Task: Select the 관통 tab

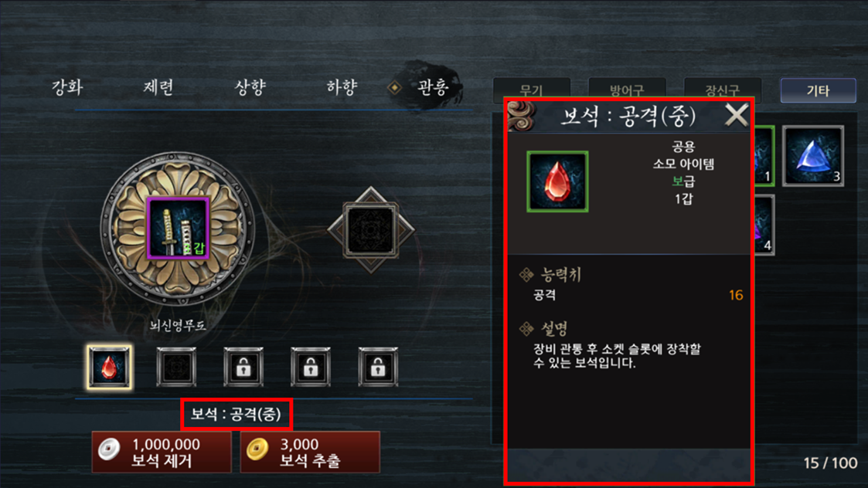Action: tap(432, 86)
